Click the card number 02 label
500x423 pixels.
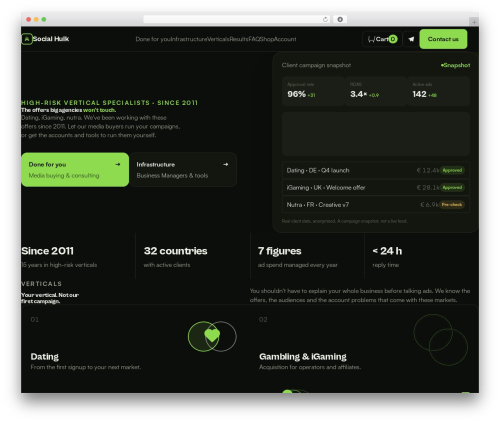coord(263,320)
